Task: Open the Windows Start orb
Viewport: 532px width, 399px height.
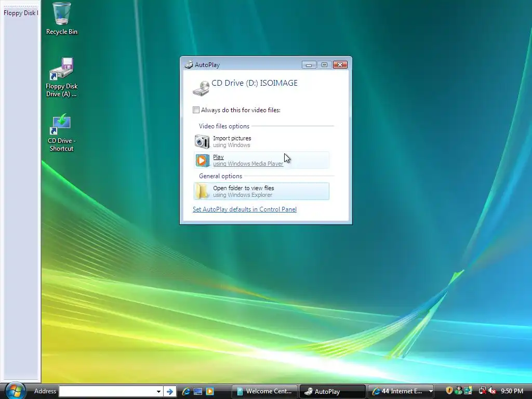Action: tap(15, 391)
